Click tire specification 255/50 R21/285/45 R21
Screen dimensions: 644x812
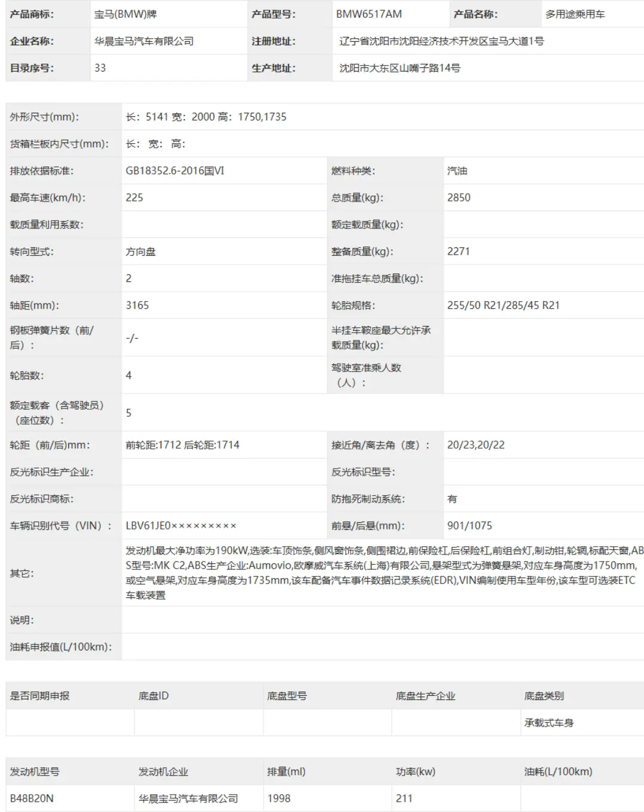tap(503, 305)
